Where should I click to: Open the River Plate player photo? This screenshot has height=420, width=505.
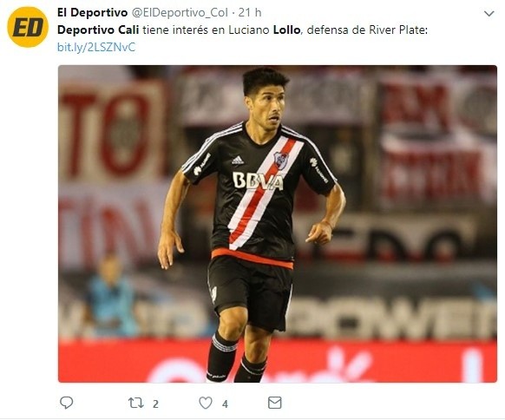[x=278, y=224]
